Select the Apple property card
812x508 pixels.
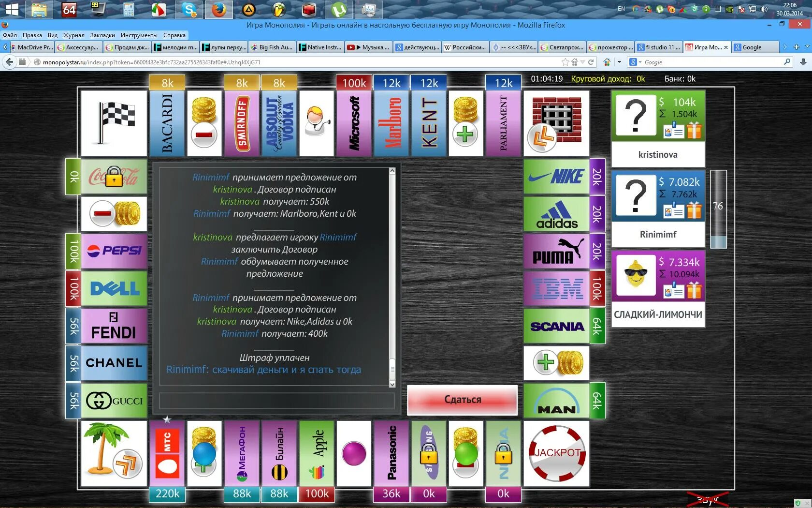[x=317, y=453]
